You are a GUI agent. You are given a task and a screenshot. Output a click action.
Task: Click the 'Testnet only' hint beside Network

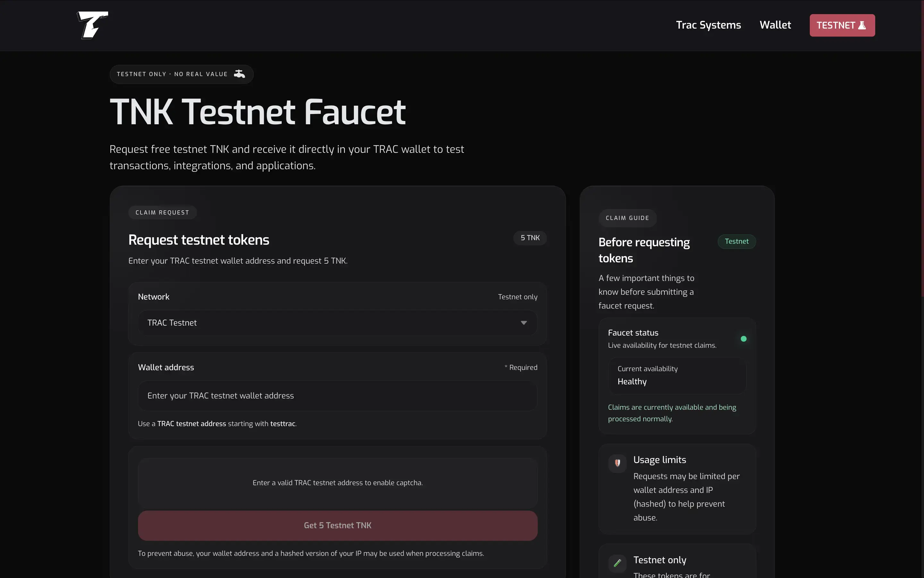pyautogui.click(x=518, y=297)
